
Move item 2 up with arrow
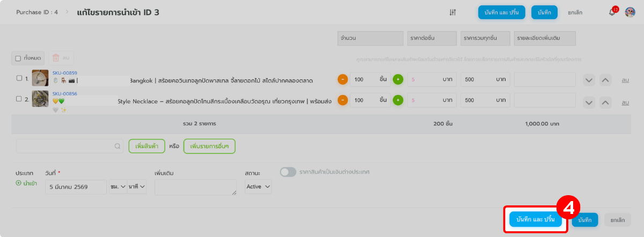tap(605, 102)
